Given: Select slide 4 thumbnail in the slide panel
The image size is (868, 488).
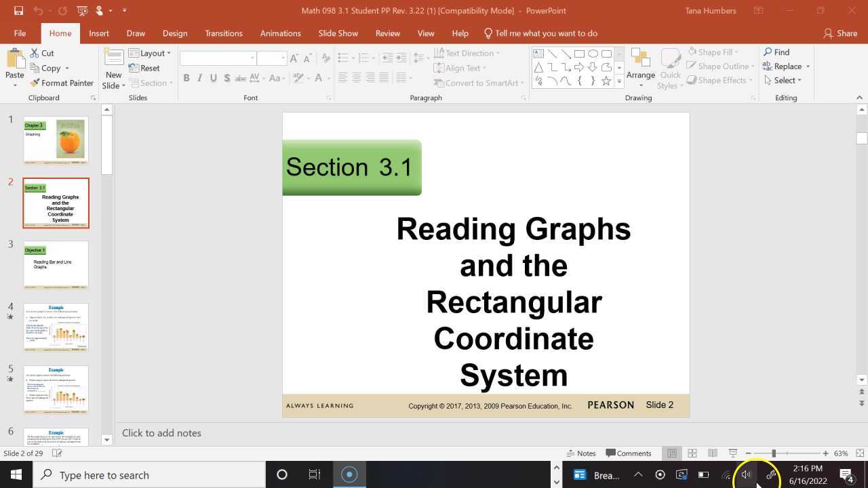Looking at the screenshot, I should point(56,327).
